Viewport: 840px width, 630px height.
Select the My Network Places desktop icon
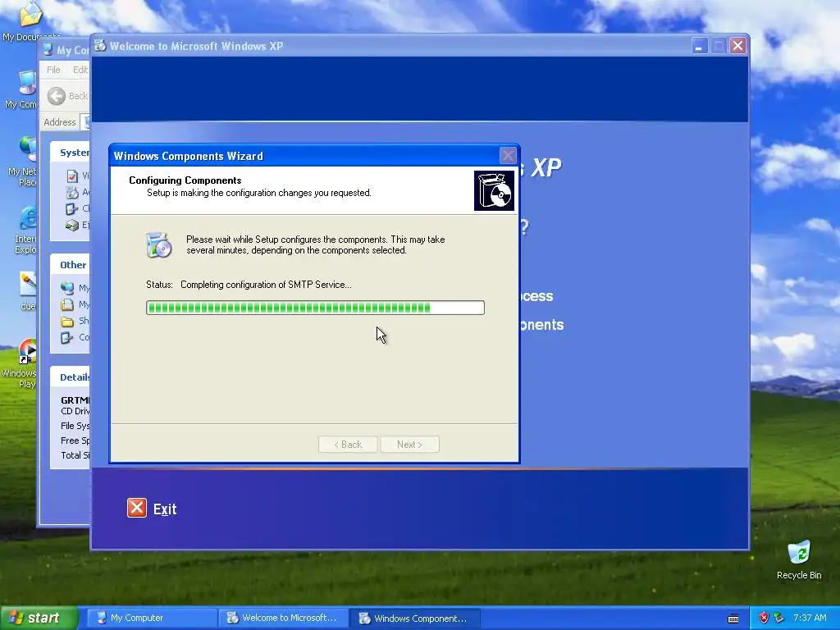pos(27,150)
